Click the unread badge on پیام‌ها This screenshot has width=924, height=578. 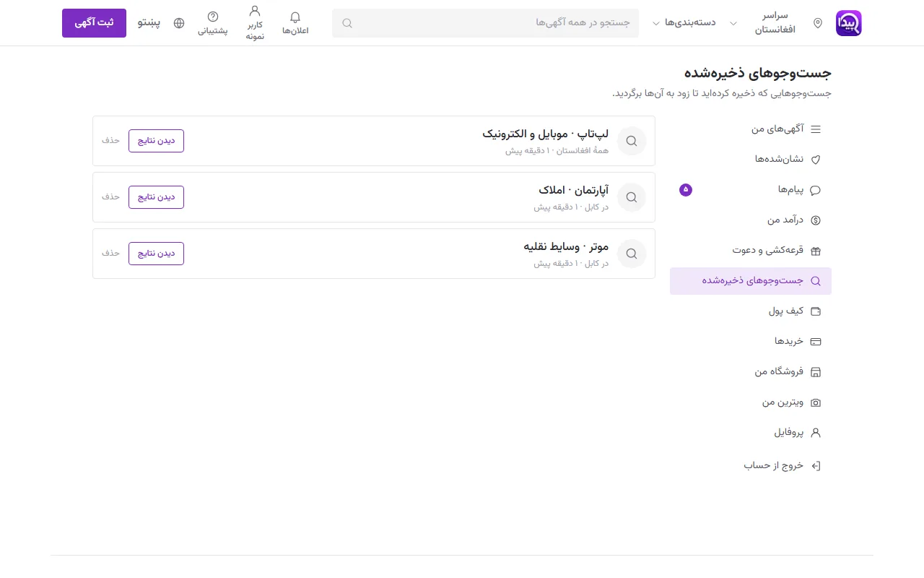[x=686, y=190]
